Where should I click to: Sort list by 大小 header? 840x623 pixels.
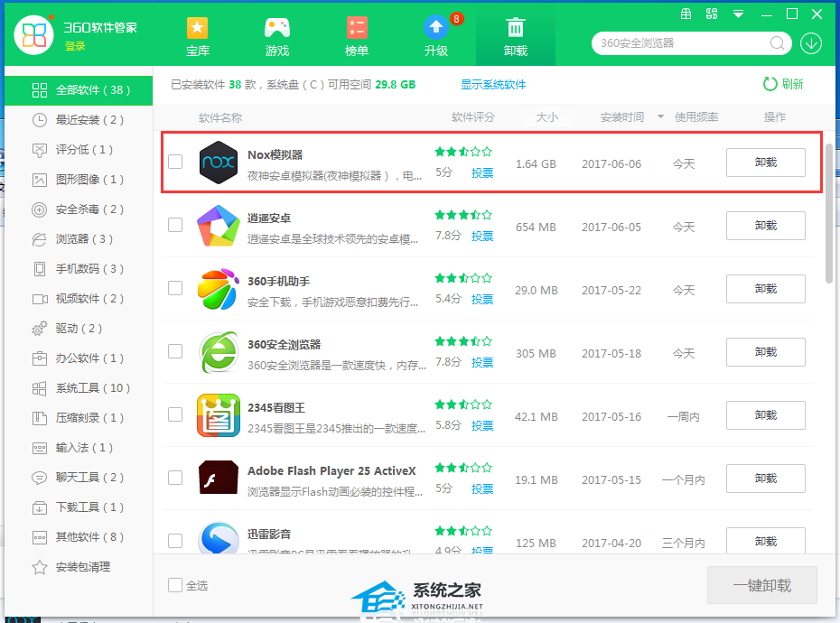(x=547, y=117)
